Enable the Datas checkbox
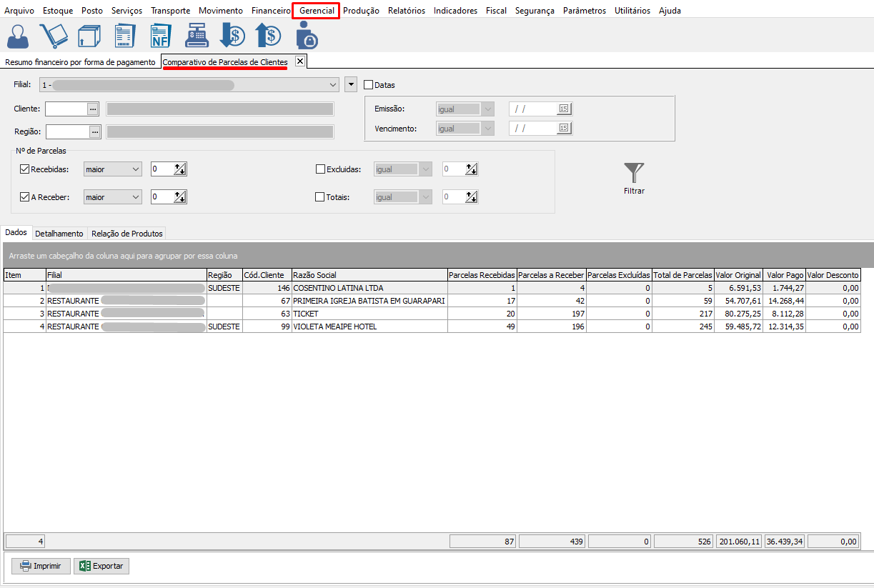The width and height of the screenshot is (874, 588). (x=369, y=85)
